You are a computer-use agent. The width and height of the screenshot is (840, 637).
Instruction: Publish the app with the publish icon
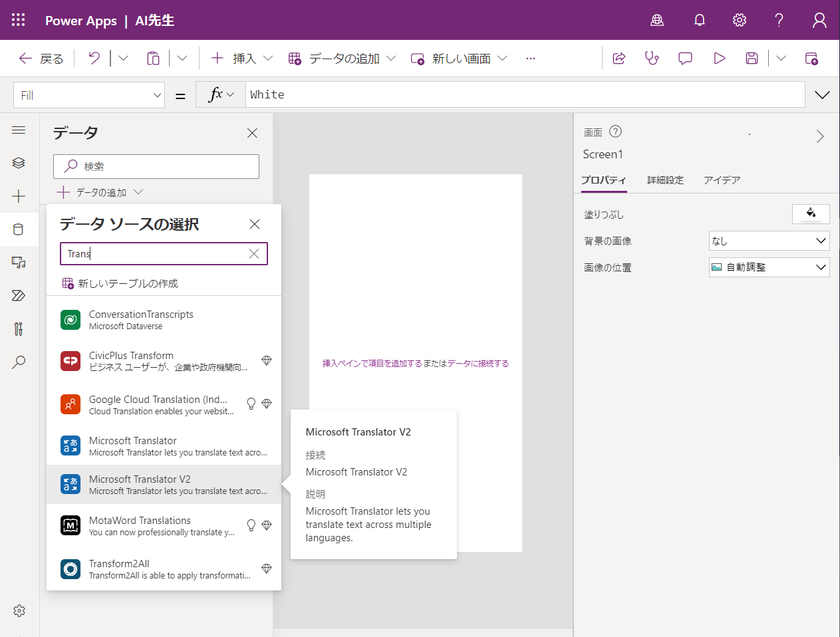(811, 58)
